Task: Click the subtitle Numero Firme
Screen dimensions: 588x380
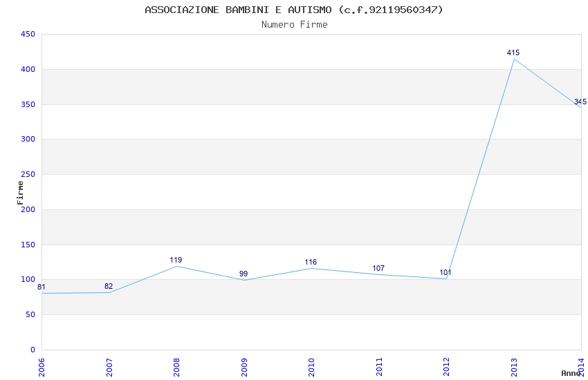Action: [x=295, y=25]
